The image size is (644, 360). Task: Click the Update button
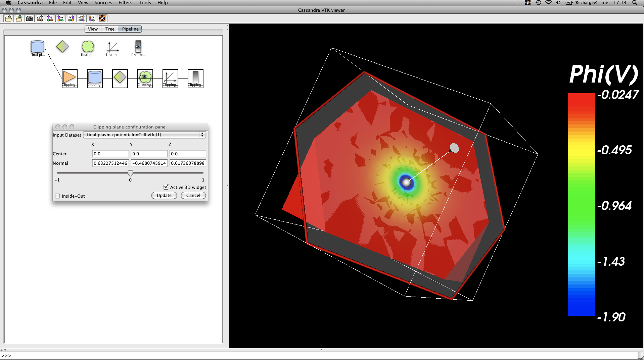pyautogui.click(x=164, y=196)
